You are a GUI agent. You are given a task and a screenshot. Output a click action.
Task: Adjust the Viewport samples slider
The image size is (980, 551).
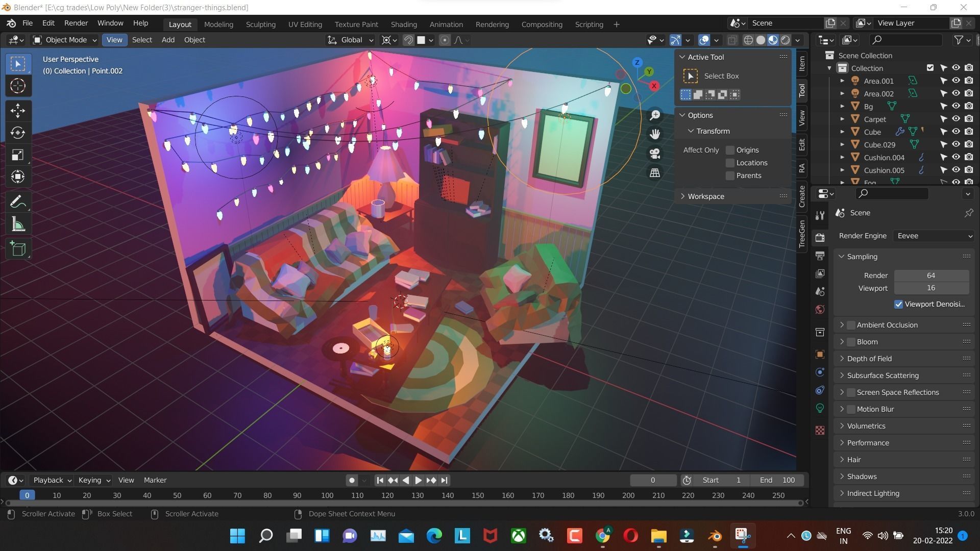[x=931, y=288]
